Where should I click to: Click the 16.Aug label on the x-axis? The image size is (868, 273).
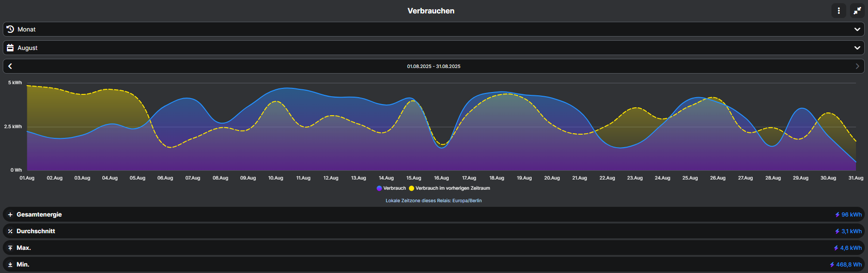pyautogui.click(x=441, y=178)
